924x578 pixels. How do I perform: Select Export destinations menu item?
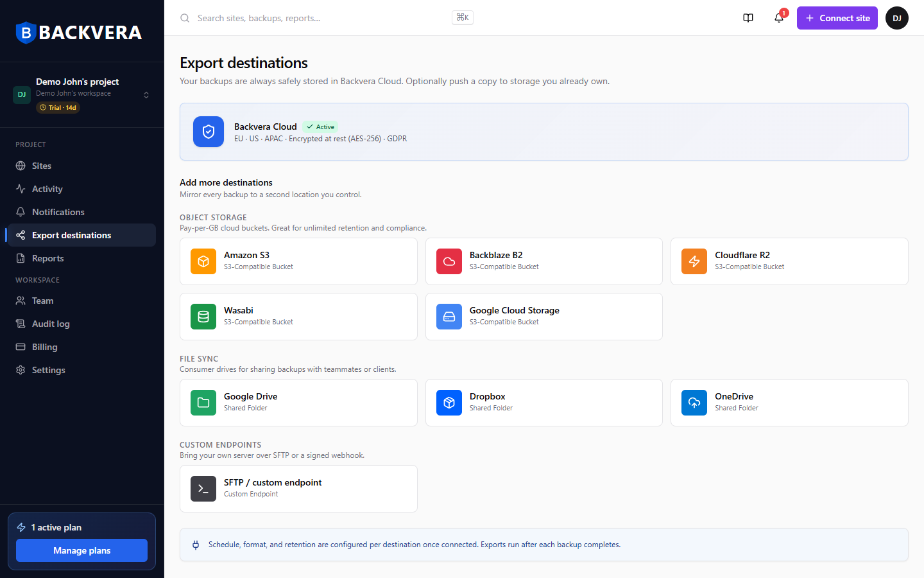(x=82, y=235)
